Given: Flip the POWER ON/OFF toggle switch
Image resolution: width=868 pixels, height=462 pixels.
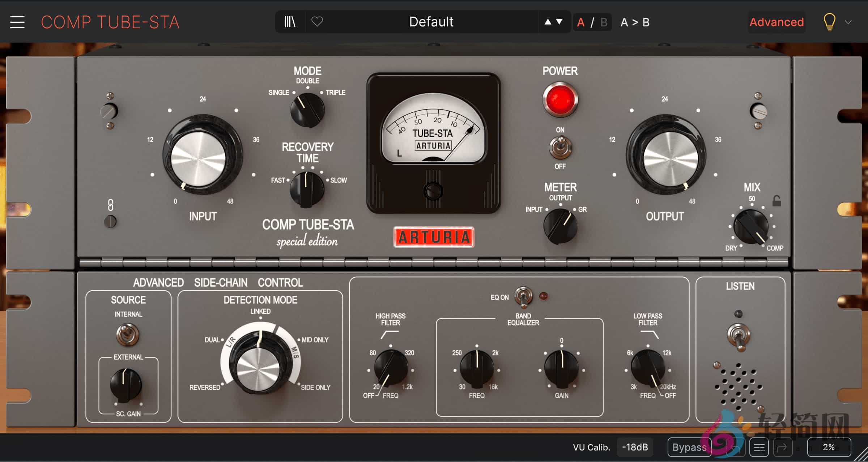Looking at the screenshot, I should click(x=560, y=147).
